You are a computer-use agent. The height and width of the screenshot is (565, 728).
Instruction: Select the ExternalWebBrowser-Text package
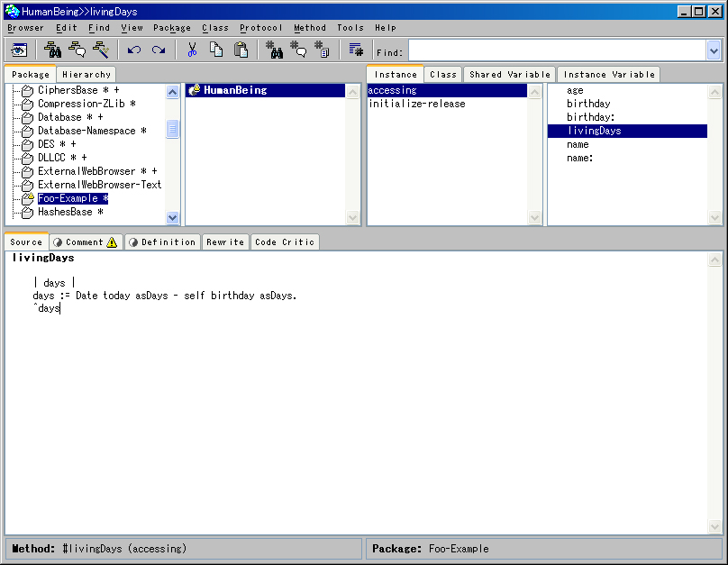point(100,185)
